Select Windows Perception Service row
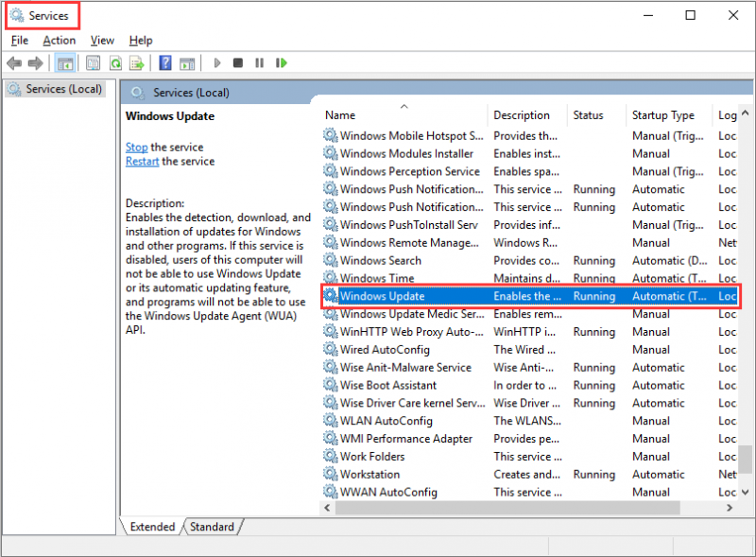The width and height of the screenshot is (756, 557). click(529, 171)
